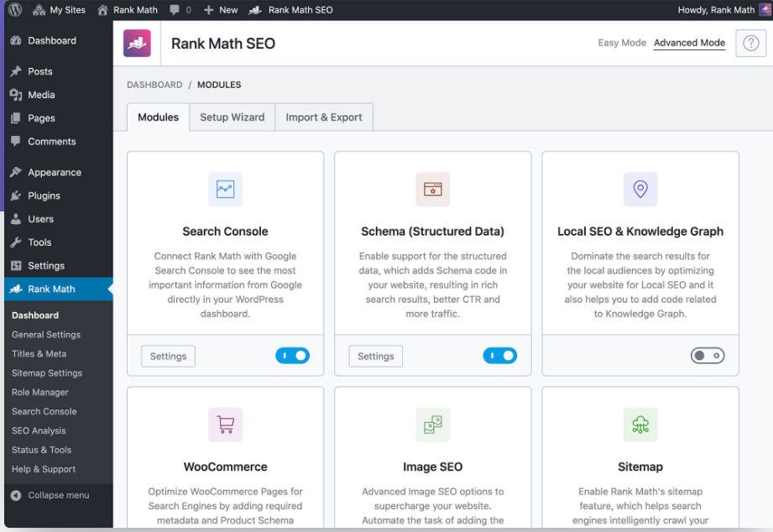The width and height of the screenshot is (773, 532).
Task: Click the WooCommerce cart icon
Action: click(225, 425)
